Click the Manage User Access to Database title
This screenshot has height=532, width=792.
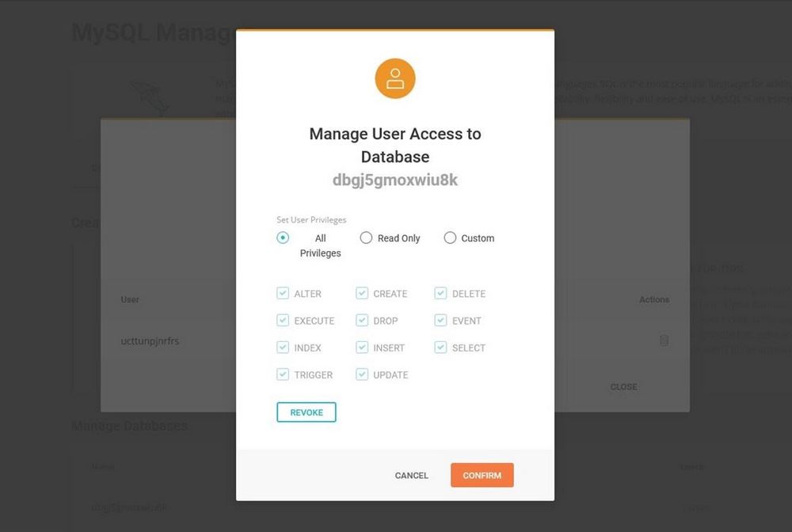[395, 146]
